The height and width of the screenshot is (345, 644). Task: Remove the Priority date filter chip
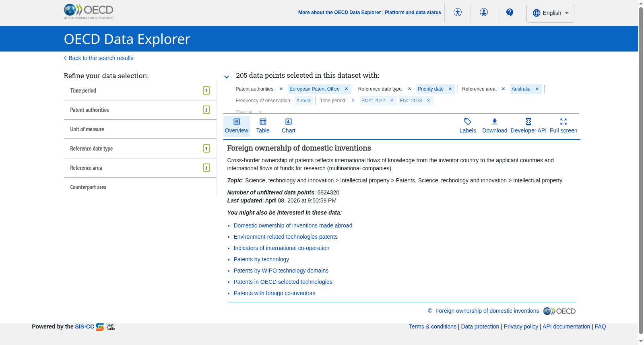(450, 89)
